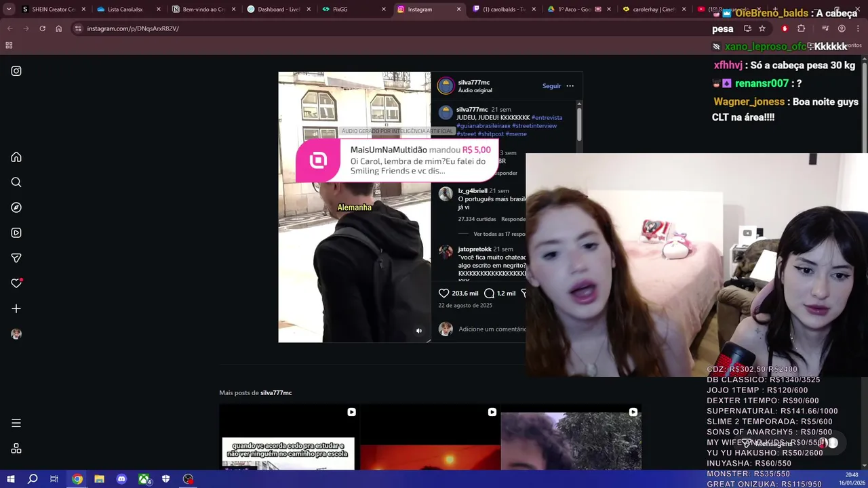This screenshot has width=868, height=488.
Task: Open Notifications heart icon in sidebar
Action: (16, 283)
